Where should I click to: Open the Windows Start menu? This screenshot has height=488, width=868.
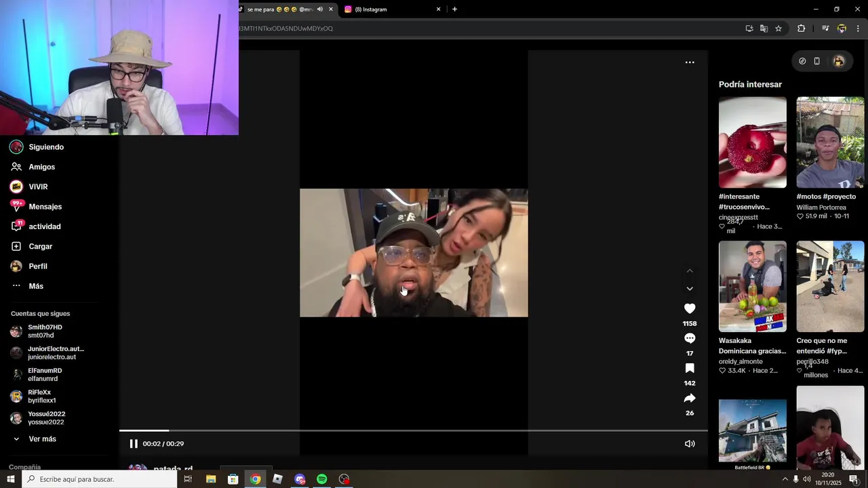[11, 479]
